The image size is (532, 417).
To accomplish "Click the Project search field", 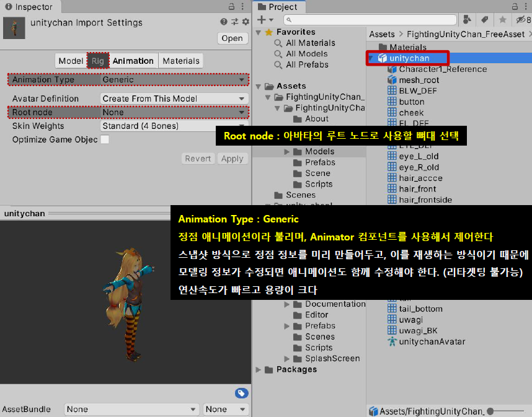I will pyautogui.click(x=370, y=20).
